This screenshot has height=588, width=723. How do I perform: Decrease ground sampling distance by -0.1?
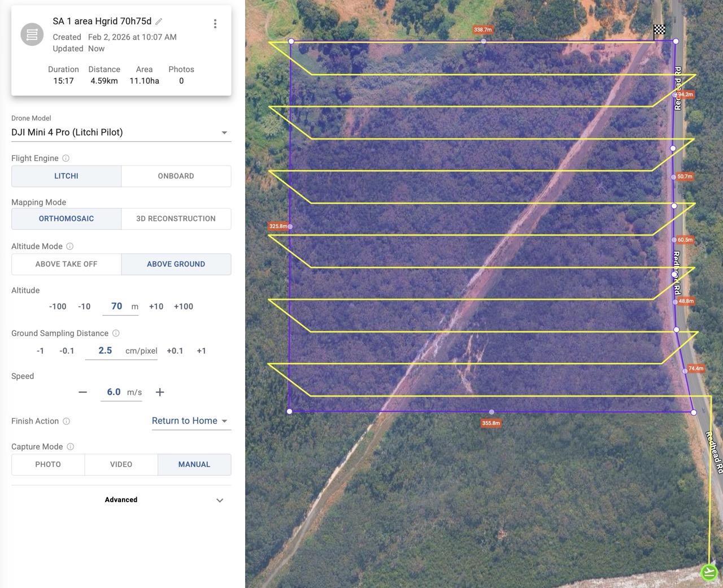click(67, 351)
